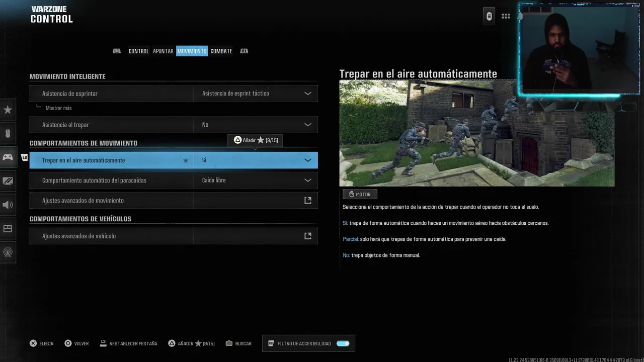Open the Favorites star sidebar category
644x362 pixels.
click(x=8, y=110)
